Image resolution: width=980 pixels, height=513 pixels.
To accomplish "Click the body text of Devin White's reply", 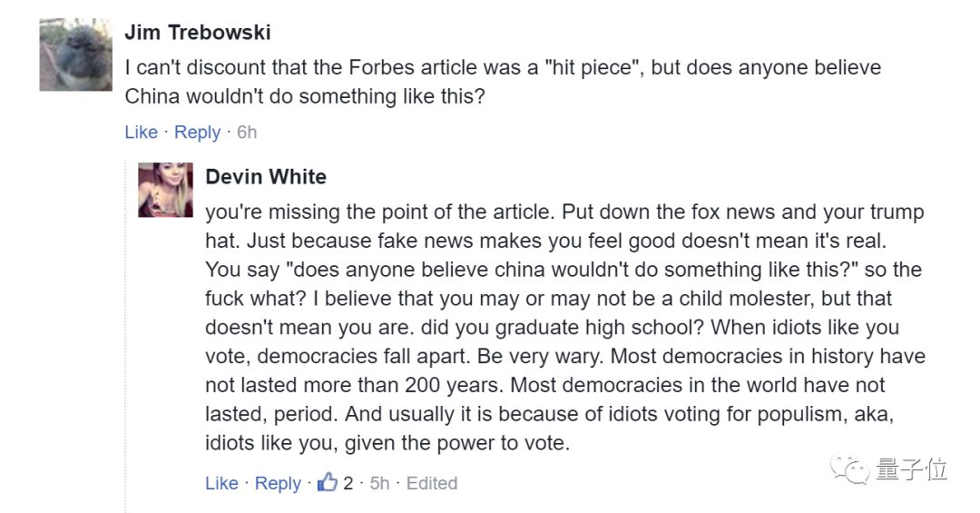I will [563, 327].
